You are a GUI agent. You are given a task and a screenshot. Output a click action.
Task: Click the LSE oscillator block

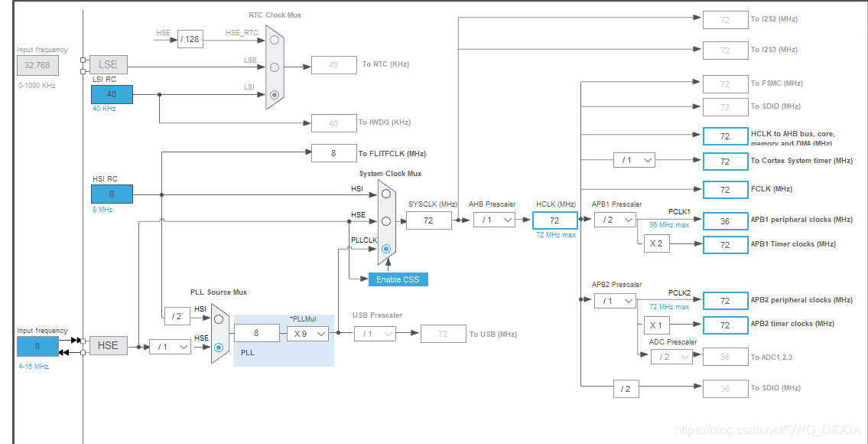(x=108, y=65)
